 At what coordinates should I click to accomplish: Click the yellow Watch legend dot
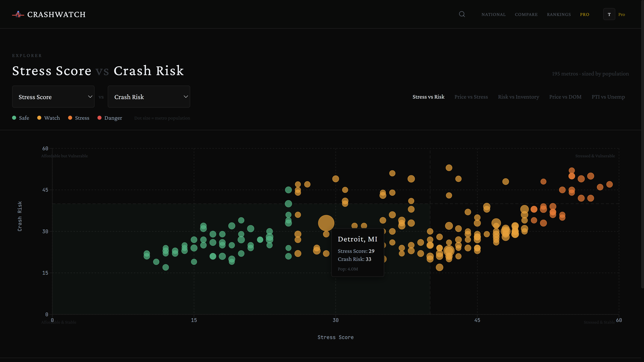pyautogui.click(x=39, y=118)
